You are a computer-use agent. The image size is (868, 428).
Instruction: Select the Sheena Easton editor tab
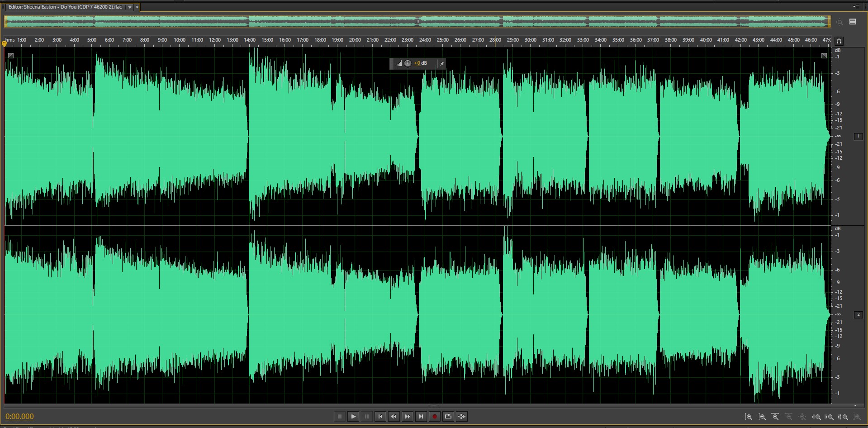(65, 7)
